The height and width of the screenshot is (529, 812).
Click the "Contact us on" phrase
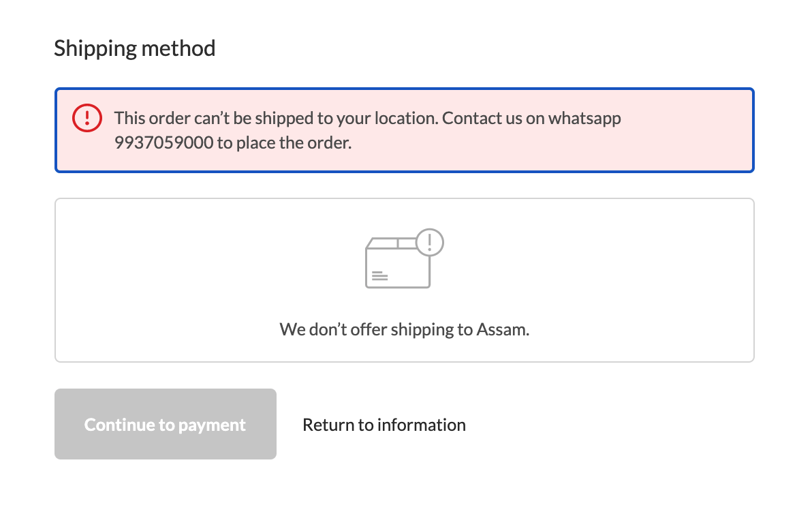[x=493, y=118]
